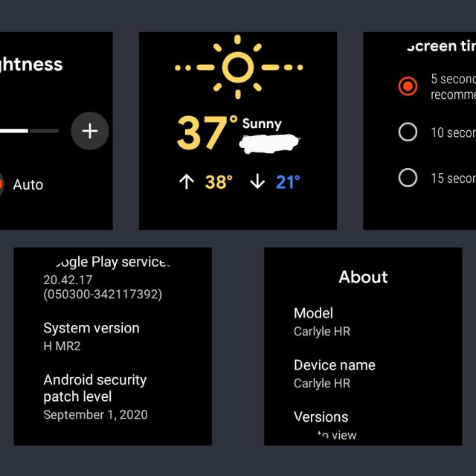Viewport: 476px width, 476px height.
Task: Tap the up arrow beside high temperature
Action: click(186, 181)
